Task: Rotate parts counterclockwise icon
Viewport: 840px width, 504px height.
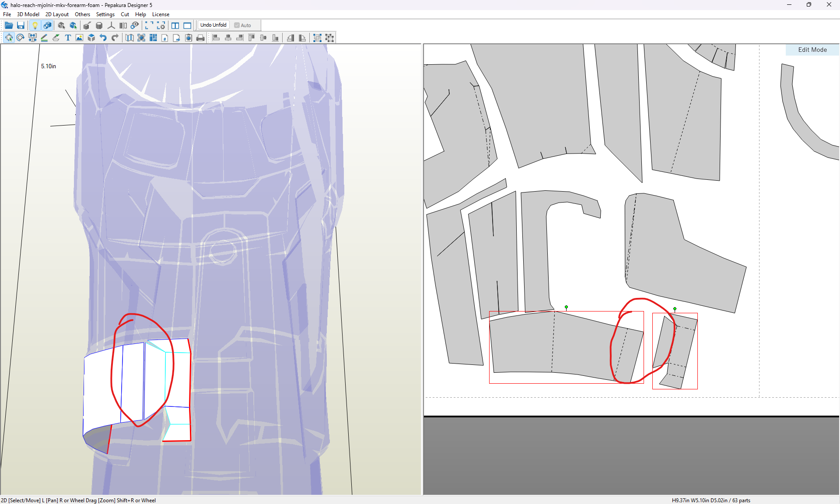Action: [290, 38]
